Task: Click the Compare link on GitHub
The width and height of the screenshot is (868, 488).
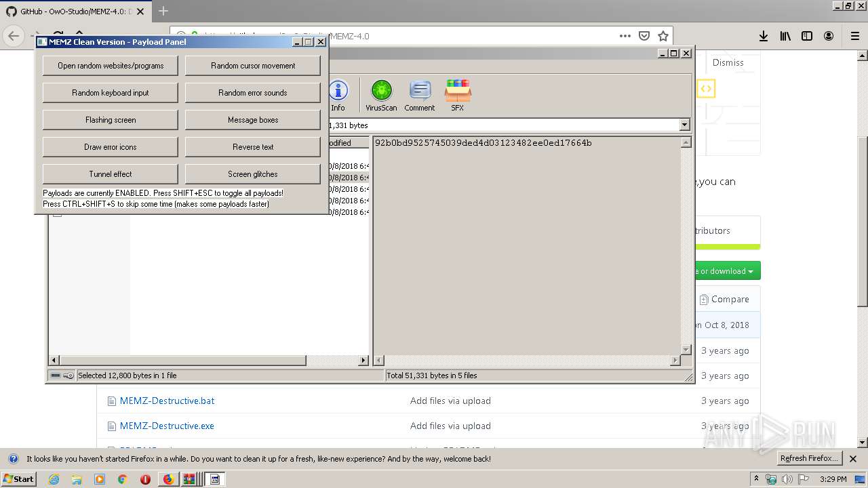Action: click(724, 299)
